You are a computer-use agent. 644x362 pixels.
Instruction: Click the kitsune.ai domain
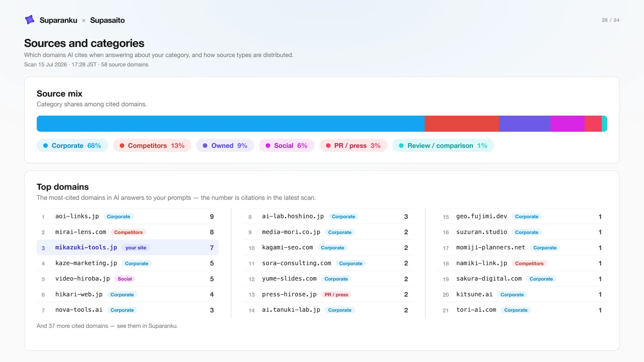tap(474, 294)
